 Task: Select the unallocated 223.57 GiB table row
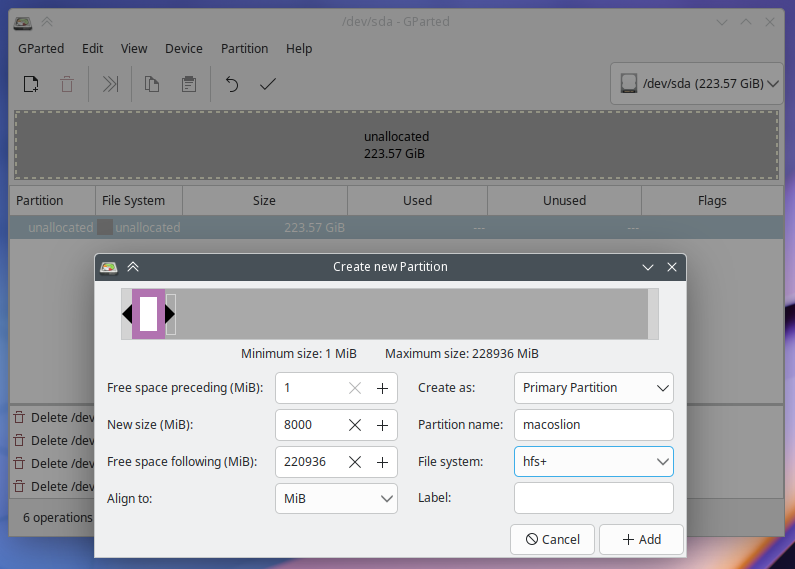pyautogui.click(x=396, y=228)
